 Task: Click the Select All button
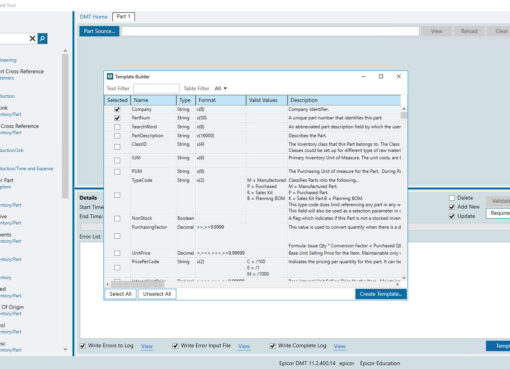click(120, 294)
